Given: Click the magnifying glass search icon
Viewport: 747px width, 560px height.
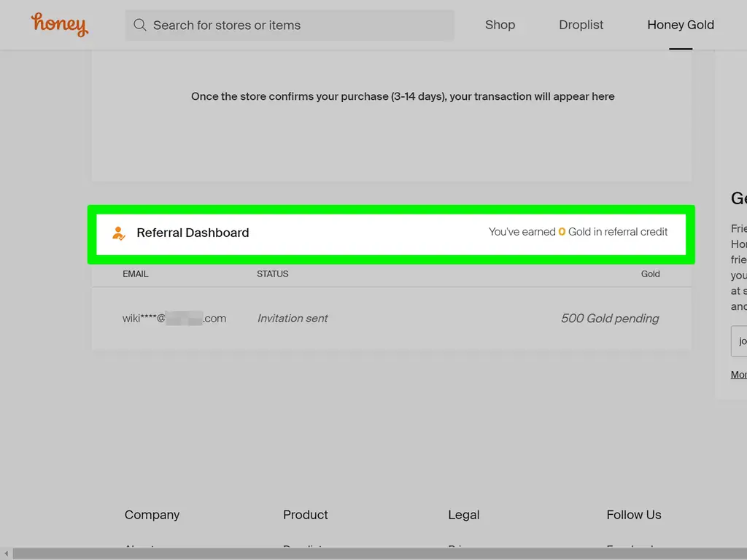Looking at the screenshot, I should click(x=140, y=26).
